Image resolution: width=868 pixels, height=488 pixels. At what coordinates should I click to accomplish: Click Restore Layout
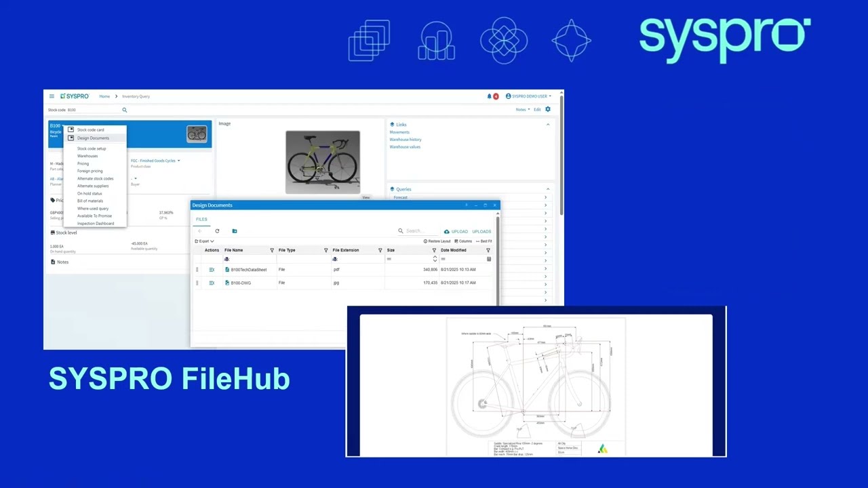(437, 241)
